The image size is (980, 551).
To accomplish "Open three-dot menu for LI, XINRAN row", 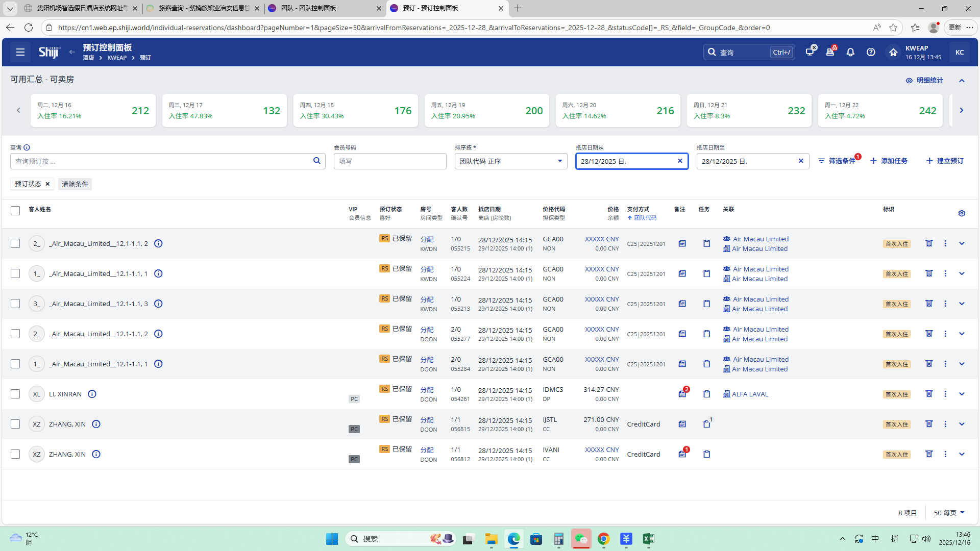I will [945, 394].
